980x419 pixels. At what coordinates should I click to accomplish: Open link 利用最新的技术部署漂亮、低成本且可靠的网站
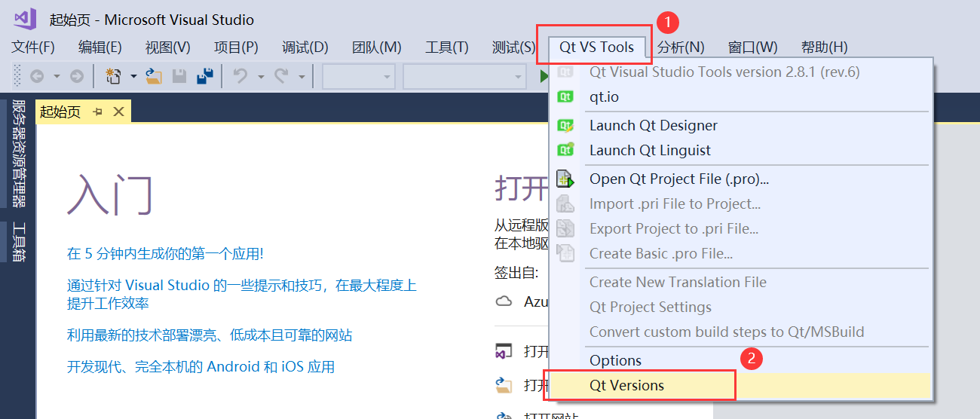(210, 335)
